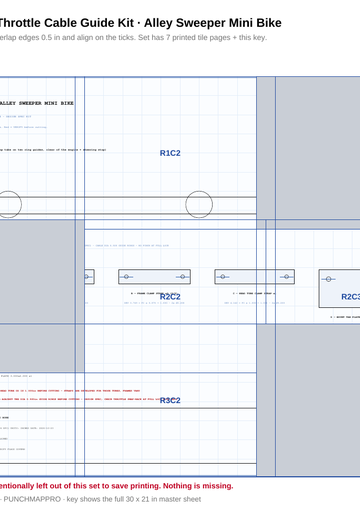Click the cut-off circle at the tube's left end
Screen dimensions: 360x520
(10, 204)
